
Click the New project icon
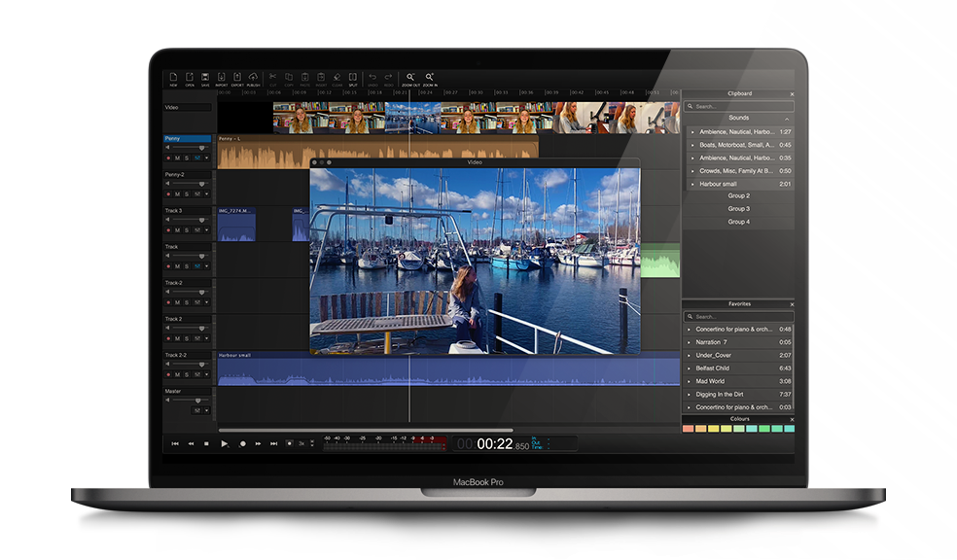[173, 77]
